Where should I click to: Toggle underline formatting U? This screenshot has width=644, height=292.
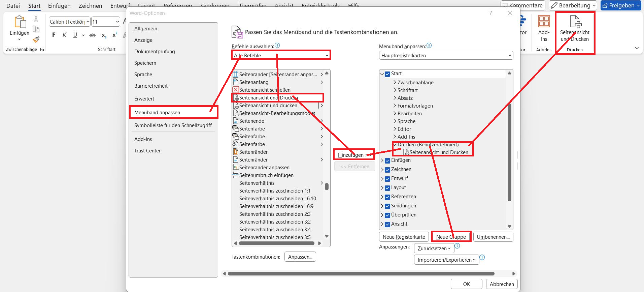coord(75,35)
